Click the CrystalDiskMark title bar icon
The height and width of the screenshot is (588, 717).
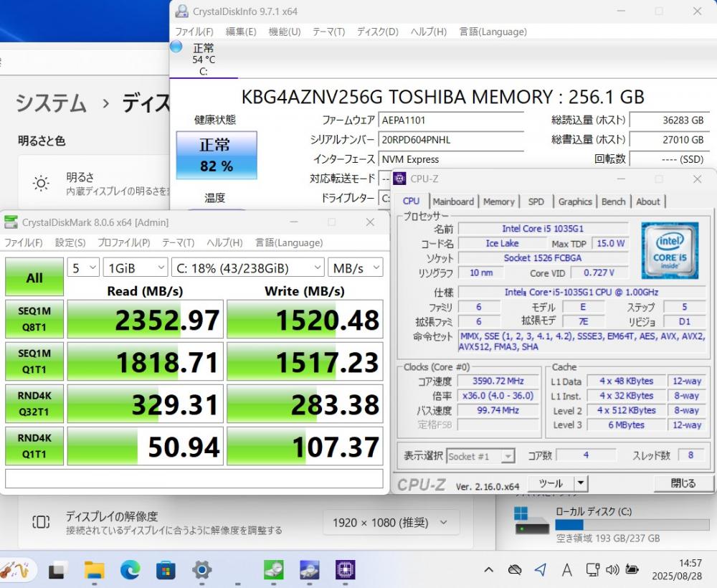point(11,222)
